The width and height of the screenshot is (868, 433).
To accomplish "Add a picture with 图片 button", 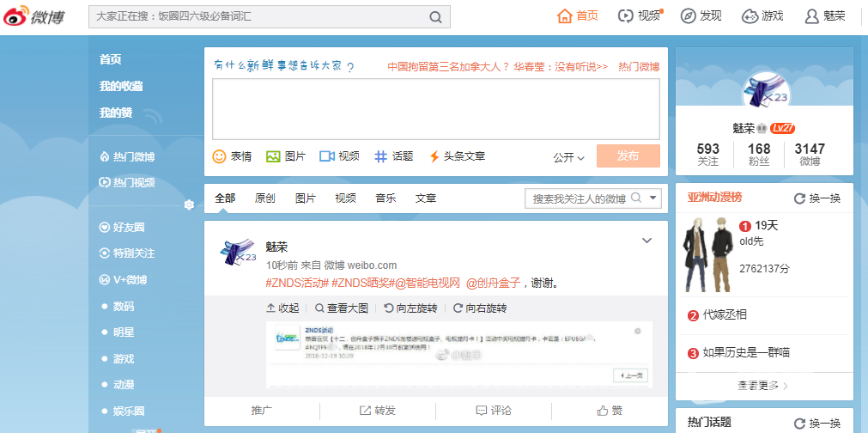I will pos(286,156).
